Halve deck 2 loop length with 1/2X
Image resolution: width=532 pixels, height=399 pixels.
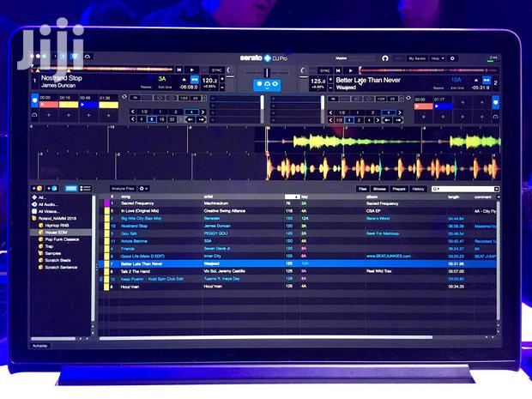tap(381, 99)
